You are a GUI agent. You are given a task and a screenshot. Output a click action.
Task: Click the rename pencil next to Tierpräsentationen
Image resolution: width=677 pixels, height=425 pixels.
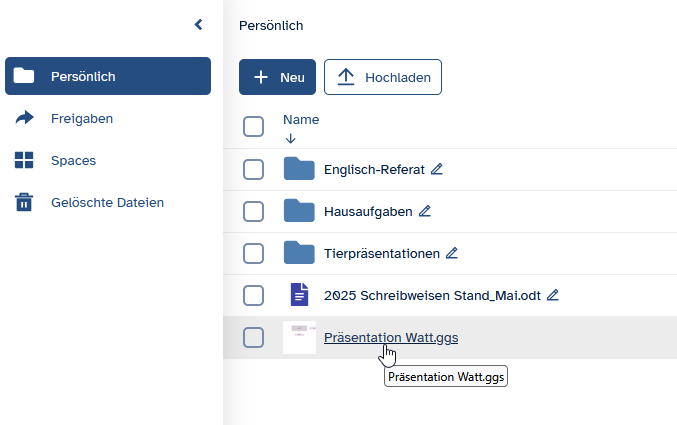[x=451, y=253]
